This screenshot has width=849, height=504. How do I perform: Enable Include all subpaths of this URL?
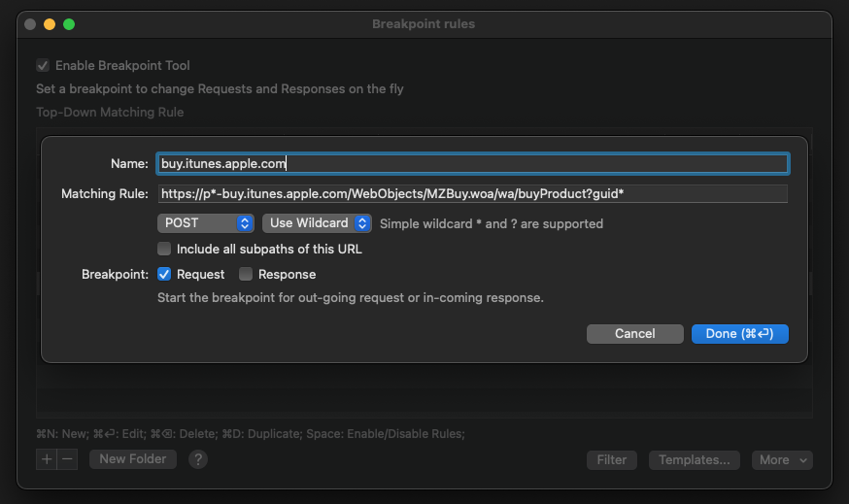click(x=164, y=249)
